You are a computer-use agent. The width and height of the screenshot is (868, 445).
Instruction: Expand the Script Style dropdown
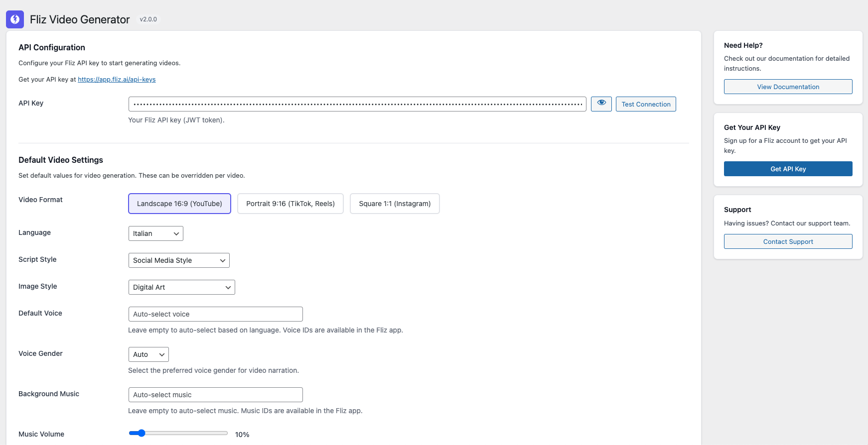179,260
